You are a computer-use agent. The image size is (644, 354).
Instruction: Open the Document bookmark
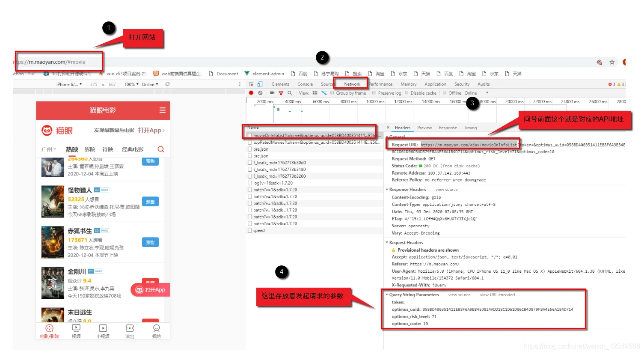coord(224,74)
